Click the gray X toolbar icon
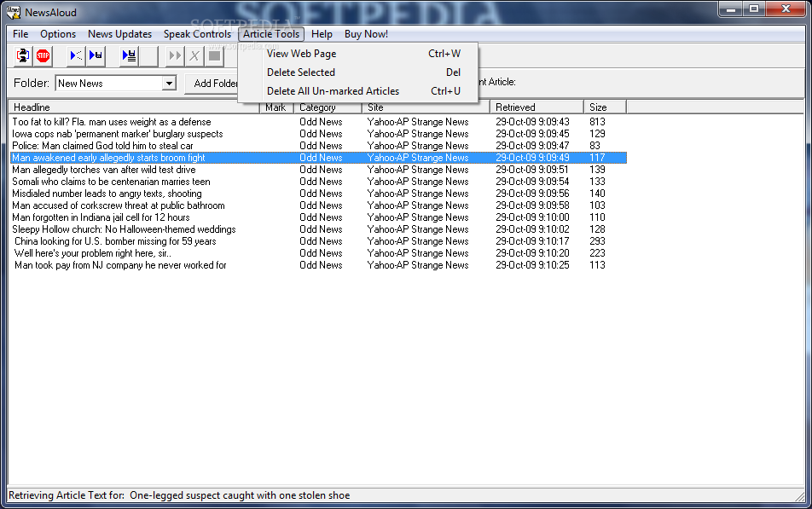 (194, 55)
